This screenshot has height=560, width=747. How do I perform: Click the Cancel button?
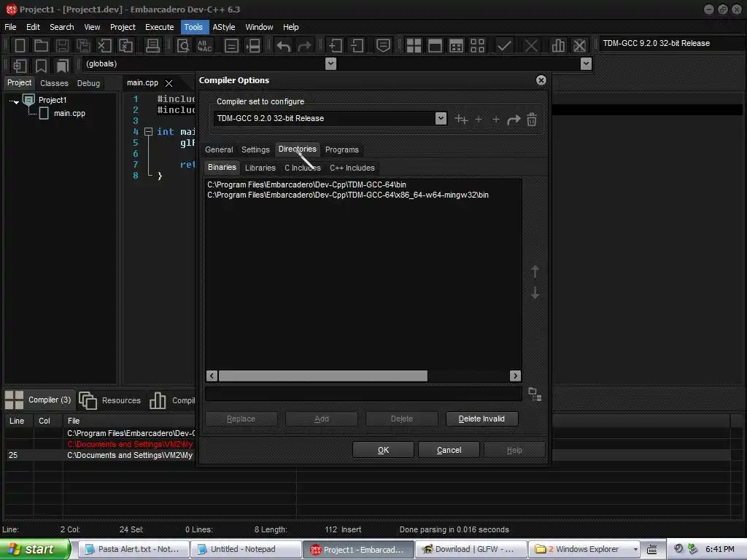(x=449, y=450)
